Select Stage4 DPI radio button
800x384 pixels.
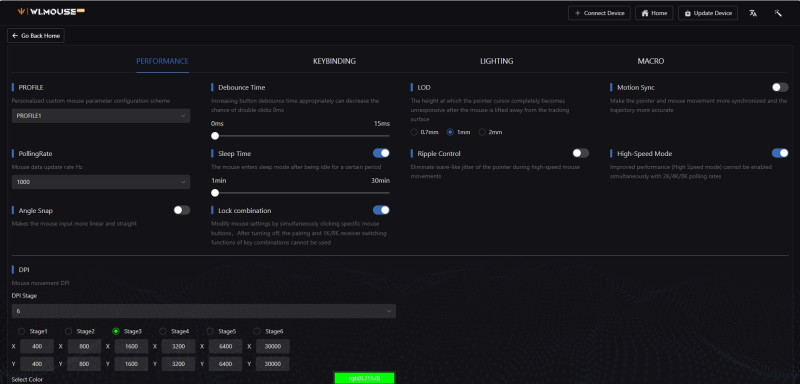163,331
